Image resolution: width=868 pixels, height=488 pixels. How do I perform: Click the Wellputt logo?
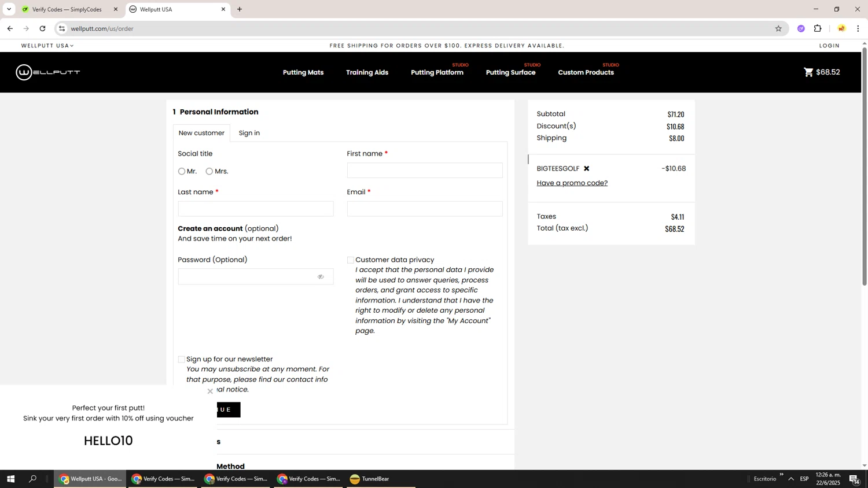point(48,72)
